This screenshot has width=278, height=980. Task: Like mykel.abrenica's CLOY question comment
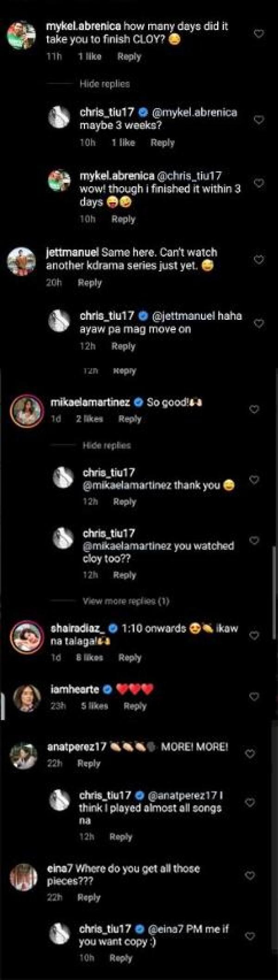tap(259, 34)
